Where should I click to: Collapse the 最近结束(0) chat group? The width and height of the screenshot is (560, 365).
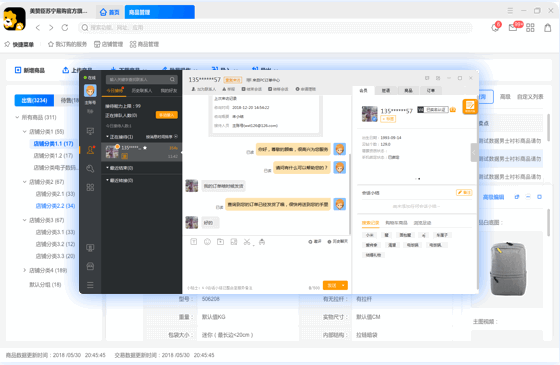pos(107,168)
